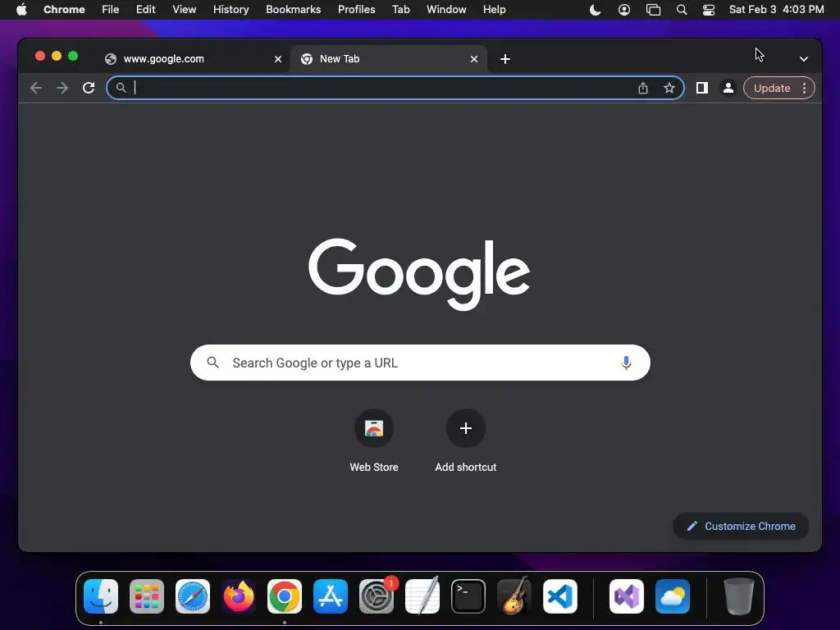This screenshot has height=630, width=840.
Task: Click Search Google or type a URL box
Action: point(420,363)
